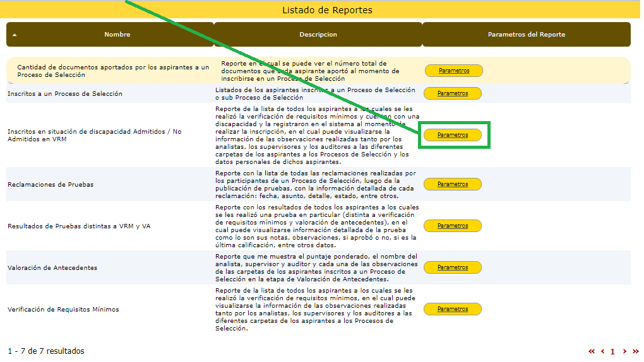Viewport: 644px width, 362px height.
Task: Jump to the last results page
Action: pos(635,351)
